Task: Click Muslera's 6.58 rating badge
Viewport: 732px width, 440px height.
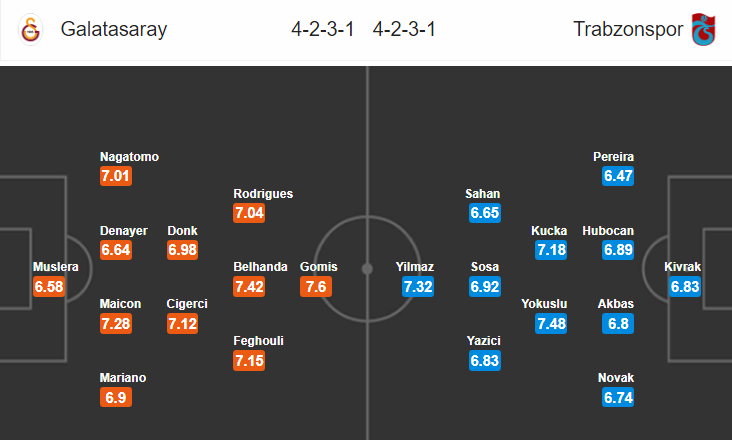Action: (x=49, y=286)
